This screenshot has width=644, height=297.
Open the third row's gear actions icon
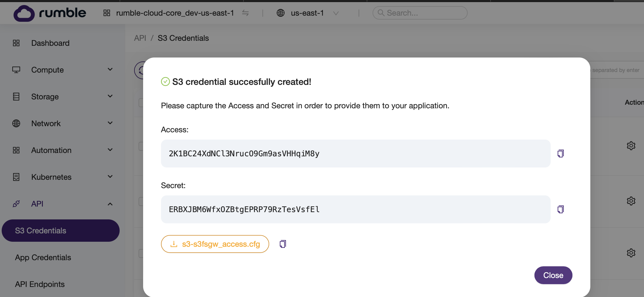coord(631,253)
